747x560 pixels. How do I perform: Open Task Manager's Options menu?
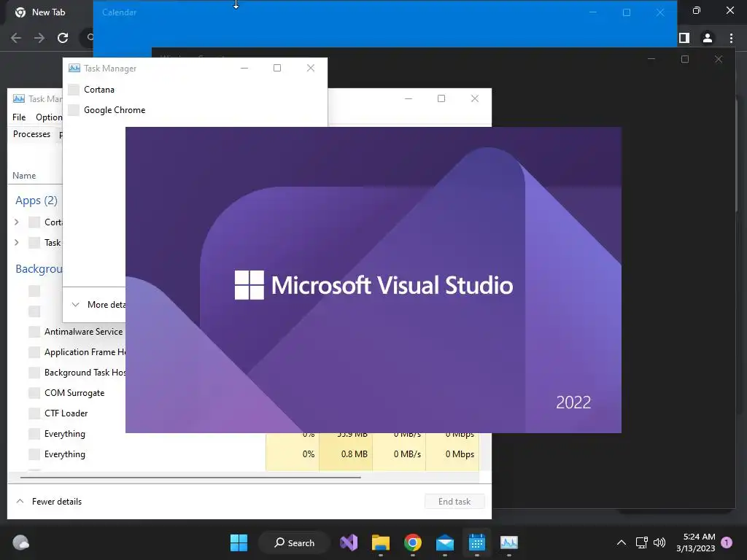point(49,117)
